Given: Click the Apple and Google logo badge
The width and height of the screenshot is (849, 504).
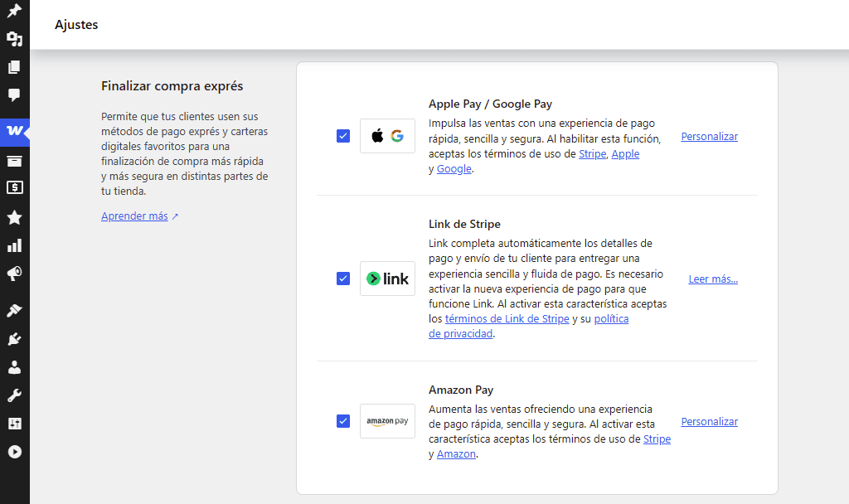Looking at the screenshot, I should click(x=388, y=136).
